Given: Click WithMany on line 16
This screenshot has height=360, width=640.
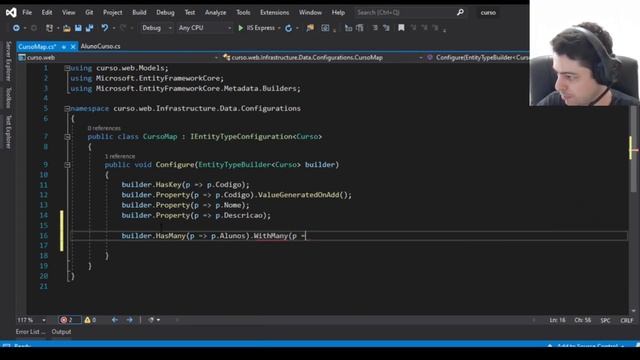Looking at the screenshot, I should tap(271, 236).
